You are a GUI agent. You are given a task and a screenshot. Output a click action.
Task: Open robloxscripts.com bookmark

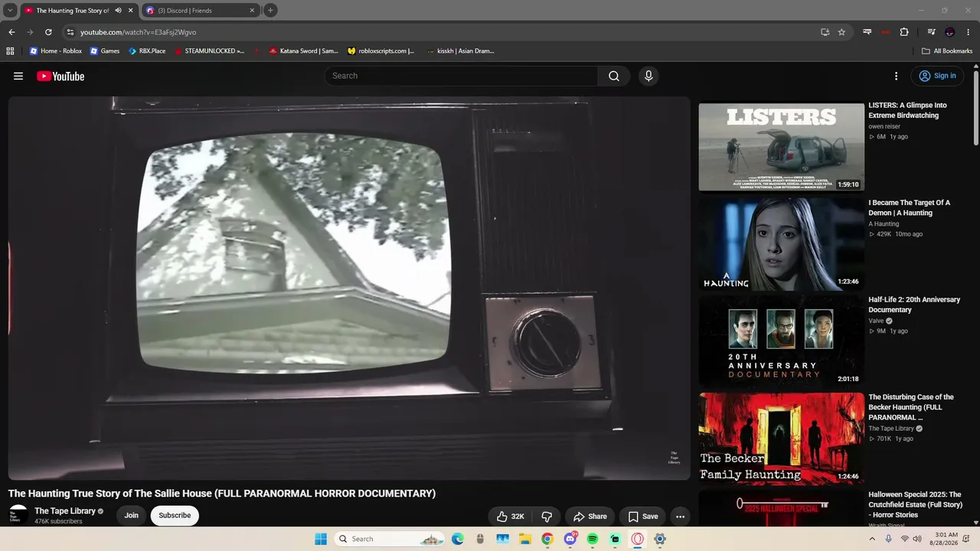(381, 51)
